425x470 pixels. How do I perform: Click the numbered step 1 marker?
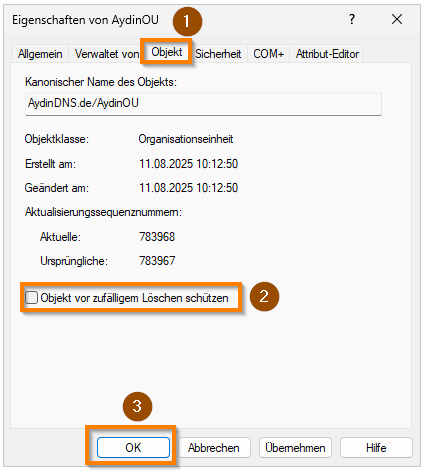187,21
